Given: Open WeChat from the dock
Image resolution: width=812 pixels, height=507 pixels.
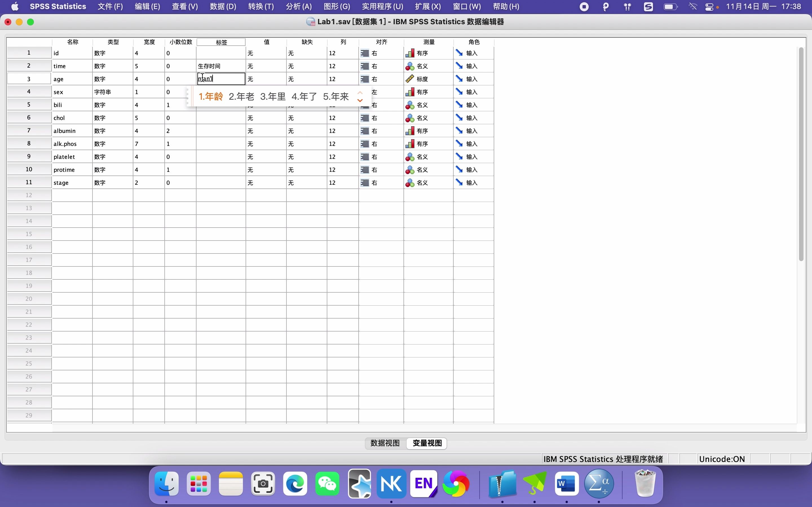Looking at the screenshot, I should tap(327, 484).
